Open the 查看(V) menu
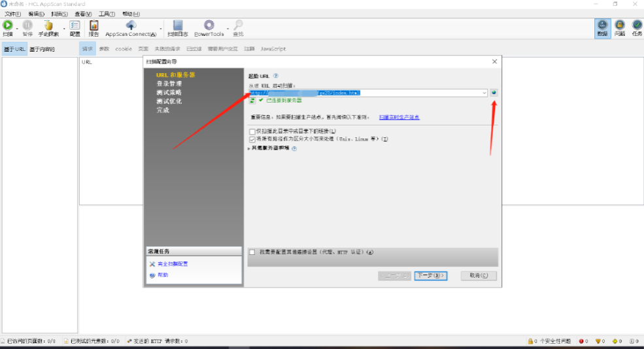 [83, 14]
